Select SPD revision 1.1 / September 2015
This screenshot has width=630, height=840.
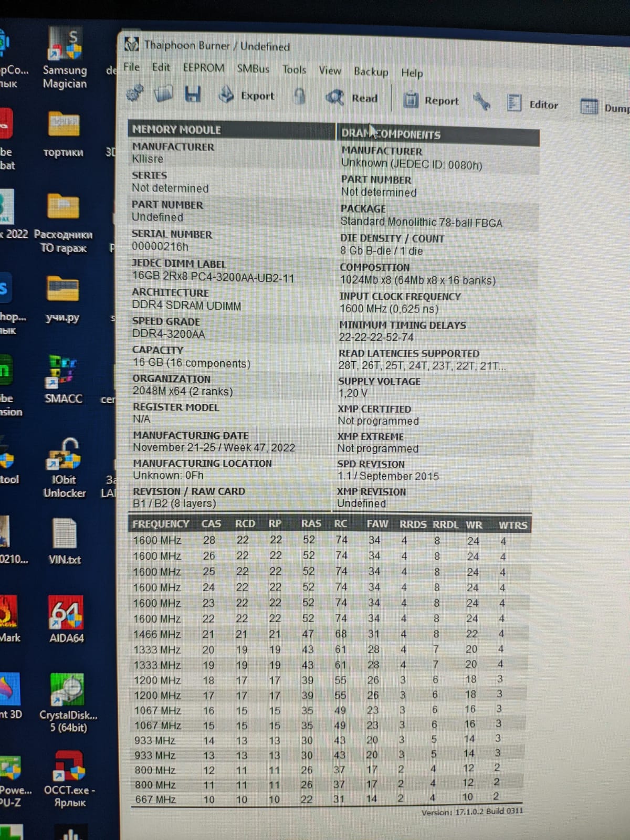click(x=388, y=476)
